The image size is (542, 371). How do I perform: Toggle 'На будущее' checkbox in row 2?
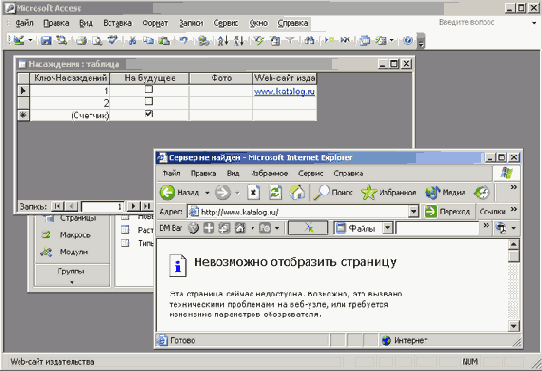[149, 101]
